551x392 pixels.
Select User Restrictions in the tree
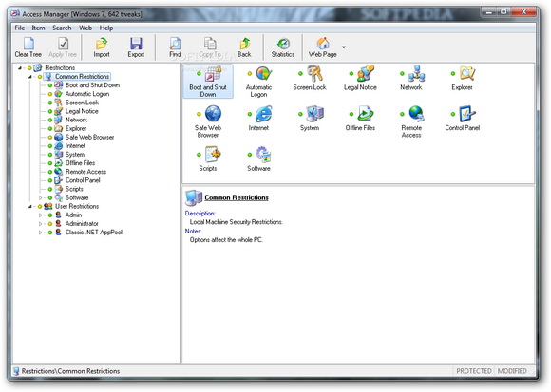coord(77,206)
